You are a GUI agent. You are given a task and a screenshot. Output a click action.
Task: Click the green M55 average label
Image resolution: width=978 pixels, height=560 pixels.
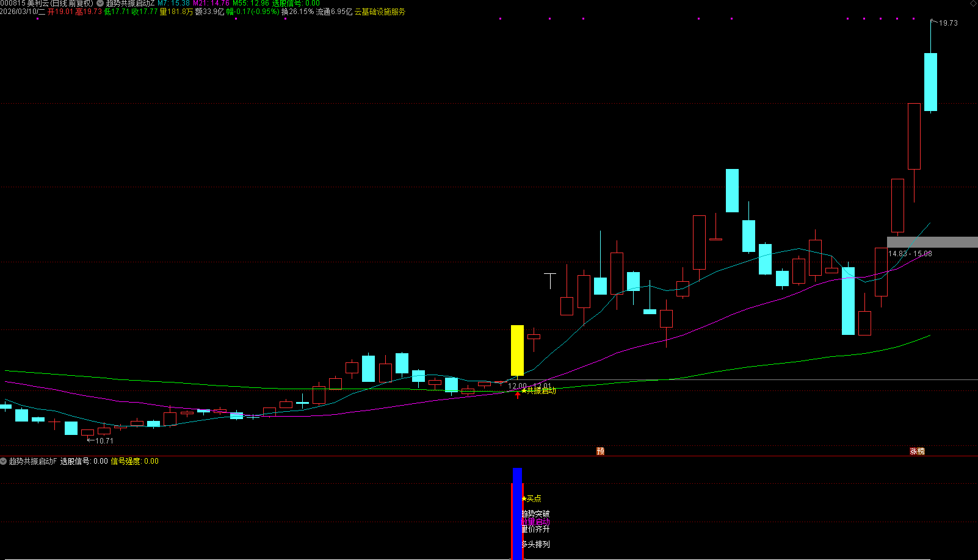point(251,4)
